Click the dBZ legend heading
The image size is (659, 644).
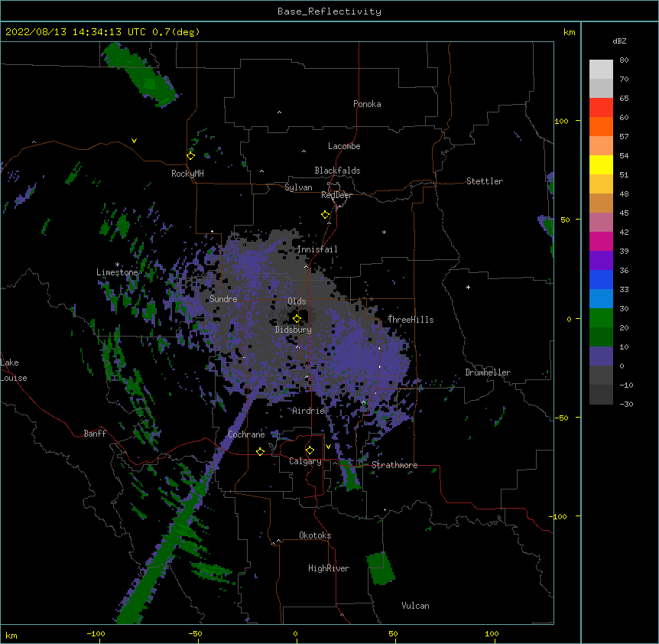click(619, 41)
